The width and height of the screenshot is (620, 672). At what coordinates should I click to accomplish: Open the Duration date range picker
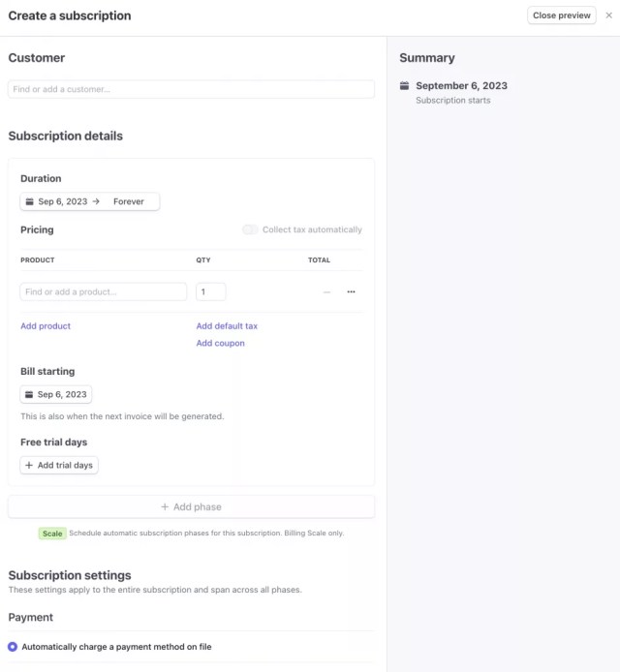click(90, 201)
